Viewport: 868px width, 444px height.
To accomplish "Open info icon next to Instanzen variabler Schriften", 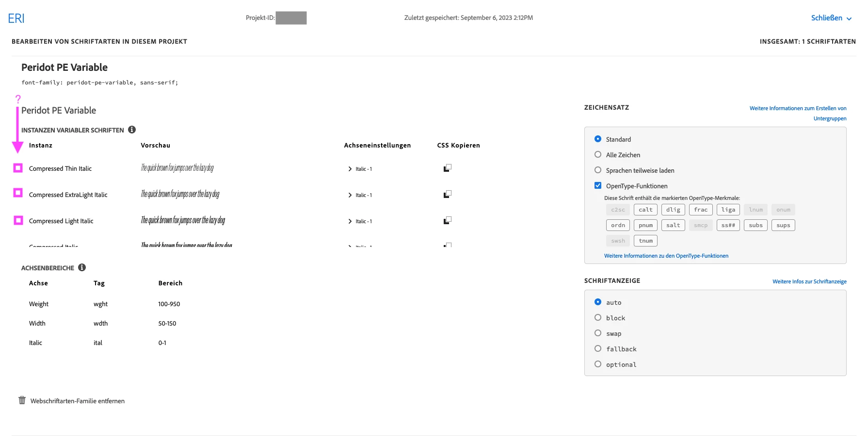I will point(132,130).
